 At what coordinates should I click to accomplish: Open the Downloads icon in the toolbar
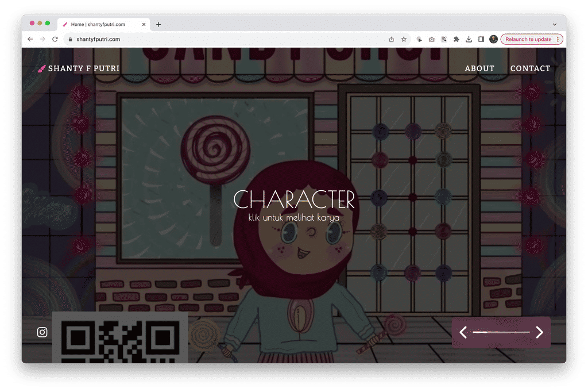469,39
